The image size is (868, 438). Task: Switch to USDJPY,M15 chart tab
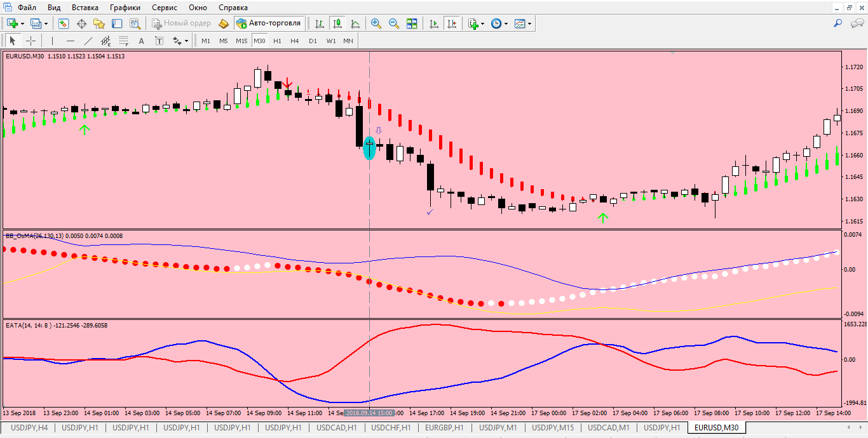coord(553,427)
